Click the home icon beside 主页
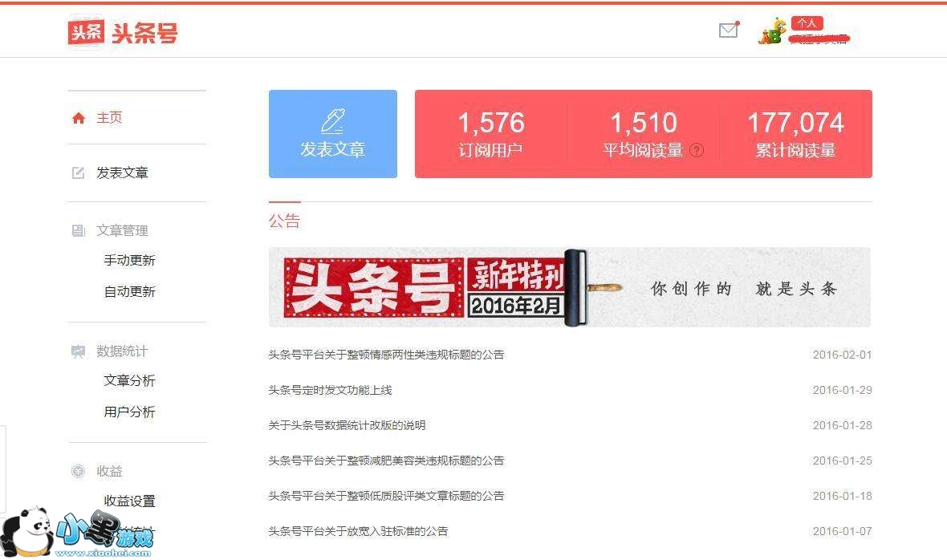 [79, 118]
